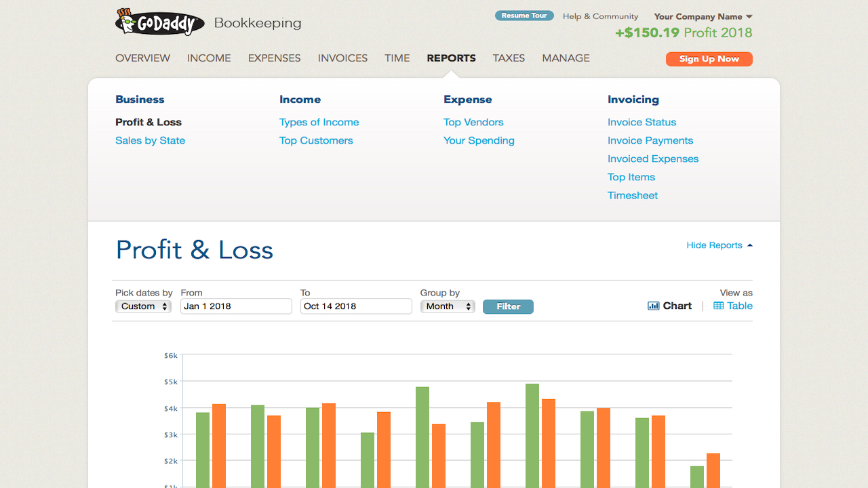Open the Manage tab
The width and height of the screenshot is (868, 488).
tap(566, 58)
